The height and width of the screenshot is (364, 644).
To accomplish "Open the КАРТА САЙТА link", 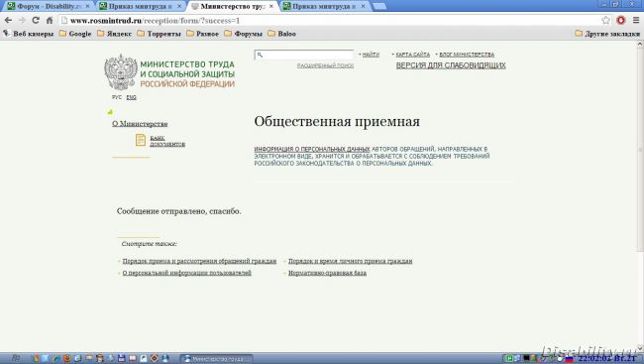I will pos(413,55).
